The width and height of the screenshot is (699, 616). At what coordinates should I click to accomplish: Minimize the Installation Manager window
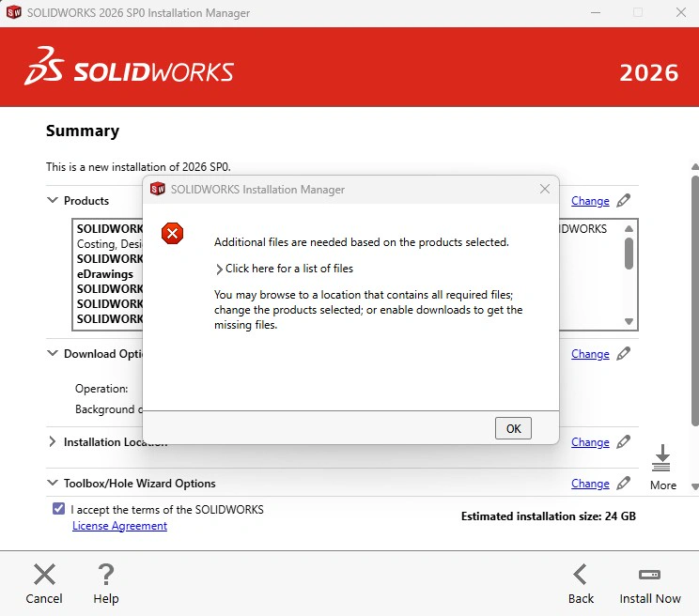(x=595, y=12)
